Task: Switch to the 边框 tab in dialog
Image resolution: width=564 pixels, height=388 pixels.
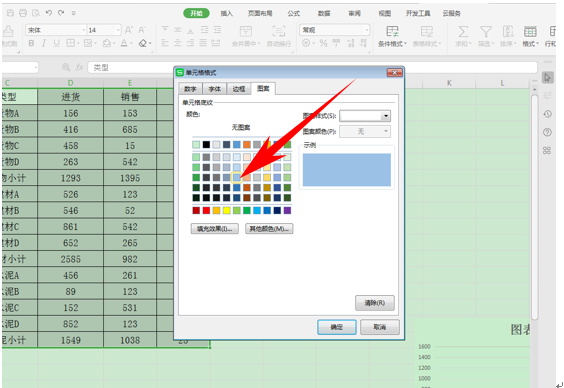Action: pyautogui.click(x=238, y=89)
